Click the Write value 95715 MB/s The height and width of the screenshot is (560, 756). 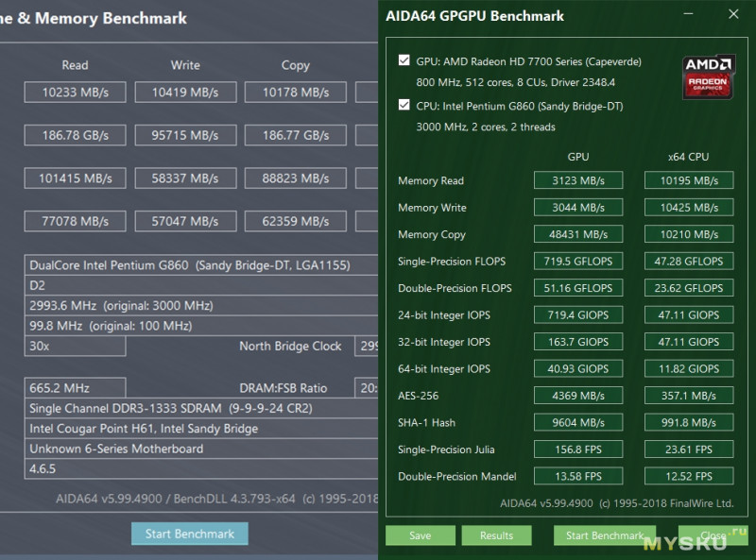tap(185, 135)
